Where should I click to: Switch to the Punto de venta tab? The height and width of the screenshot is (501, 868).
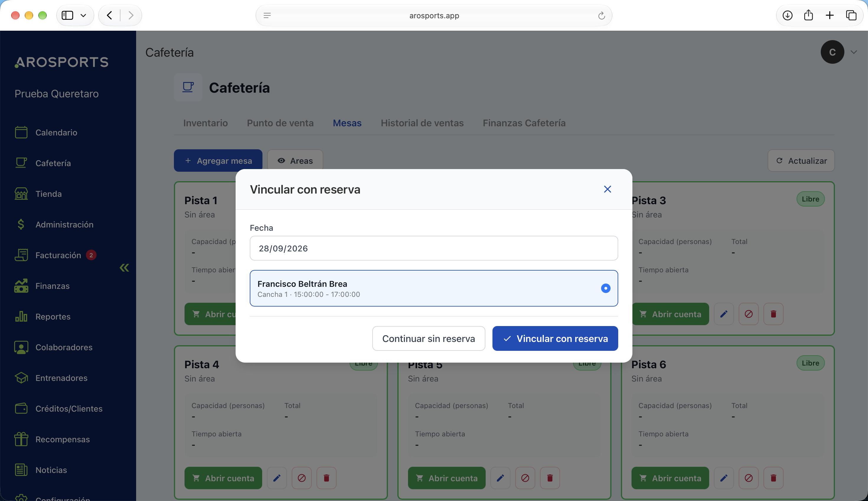tap(280, 123)
